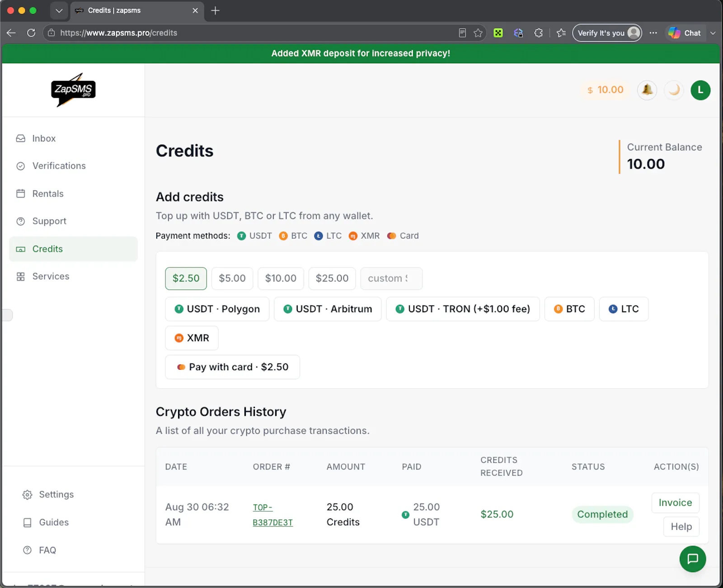Bookmark page with star icon
Viewport: 723px width, 588px height.
[x=478, y=33]
